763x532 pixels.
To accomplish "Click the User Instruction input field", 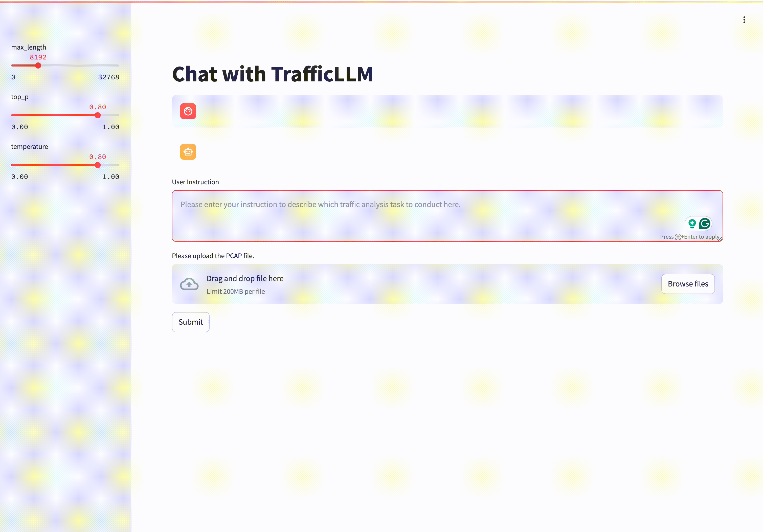I will tap(447, 215).
